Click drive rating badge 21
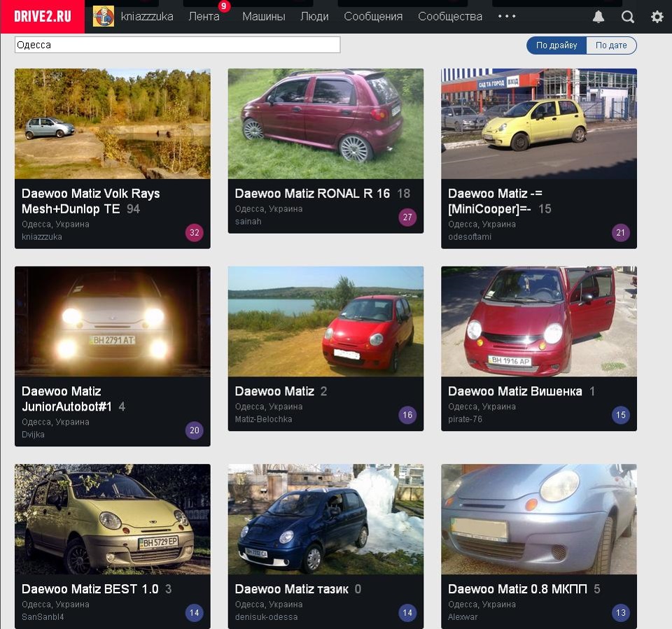This screenshot has width=672, height=629. pyautogui.click(x=620, y=233)
